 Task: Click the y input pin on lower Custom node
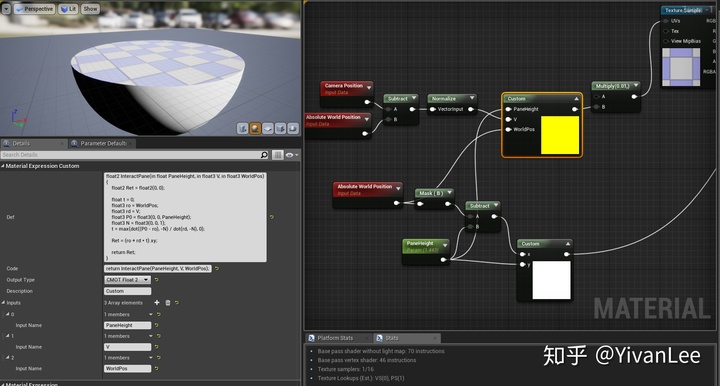coord(523,264)
